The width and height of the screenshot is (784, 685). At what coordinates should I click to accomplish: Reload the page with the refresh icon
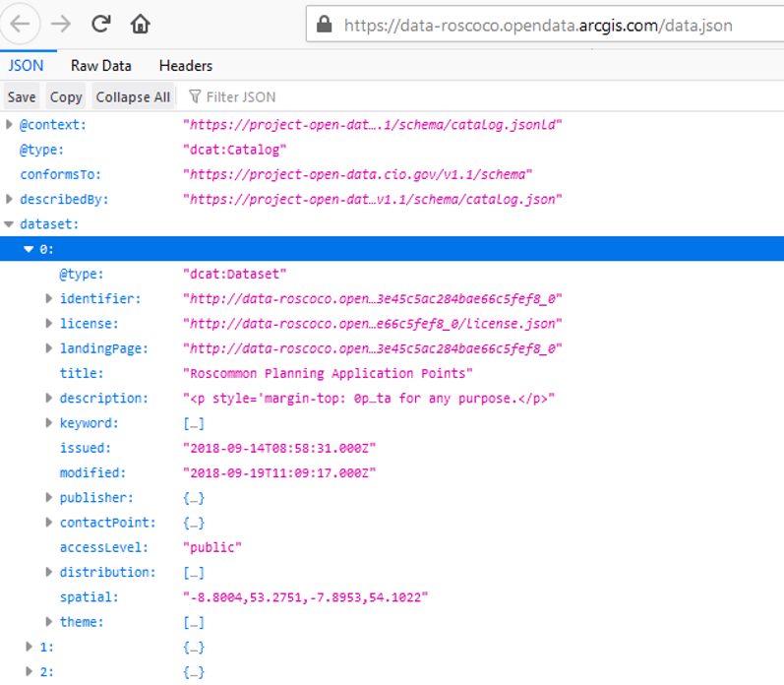(100, 24)
